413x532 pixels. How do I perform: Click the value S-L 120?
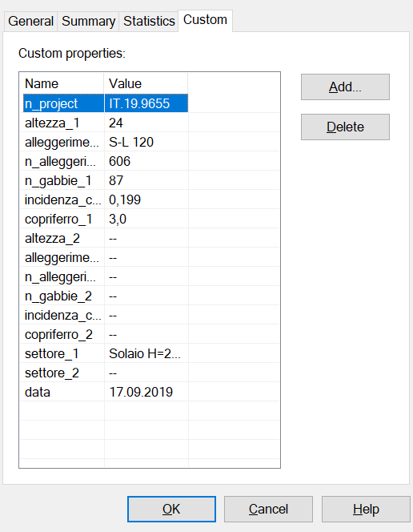[131, 142]
